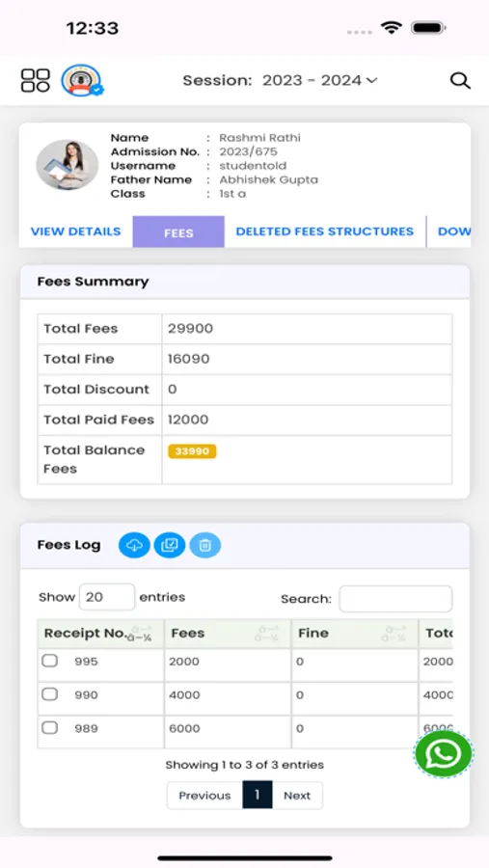Select page 1 in pagination

[257, 796]
